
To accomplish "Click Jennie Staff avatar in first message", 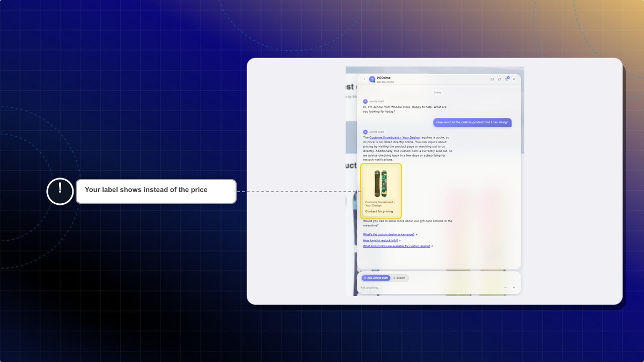I will 365,101.
